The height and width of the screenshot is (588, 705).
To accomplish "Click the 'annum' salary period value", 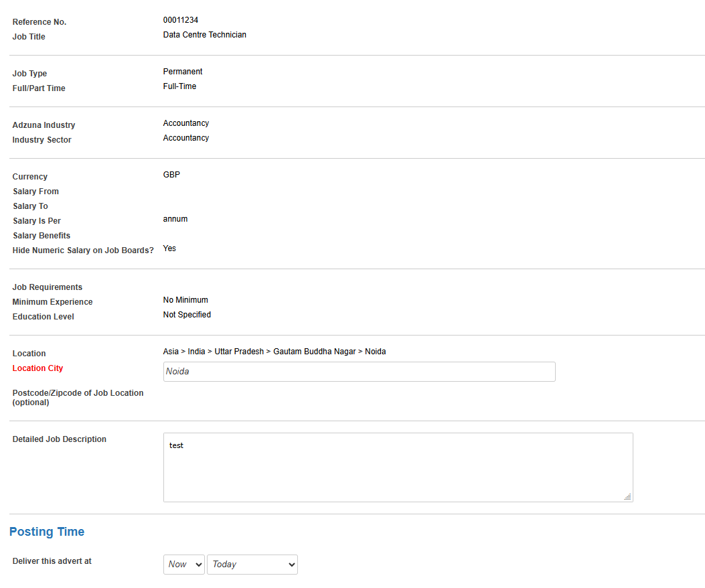I will (175, 219).
